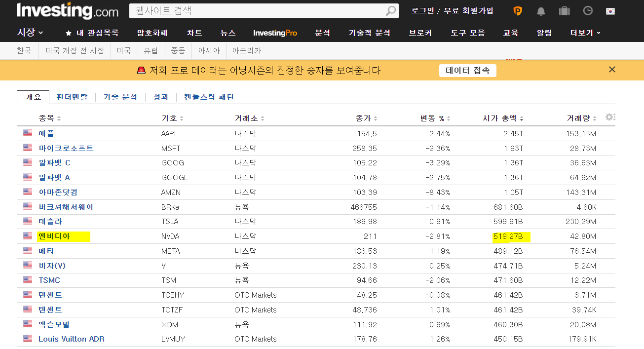Open the InvestingPro badge icon in header
Viewport: 644px width, 349px height.
pyautogui.click(x=518, y=11)
